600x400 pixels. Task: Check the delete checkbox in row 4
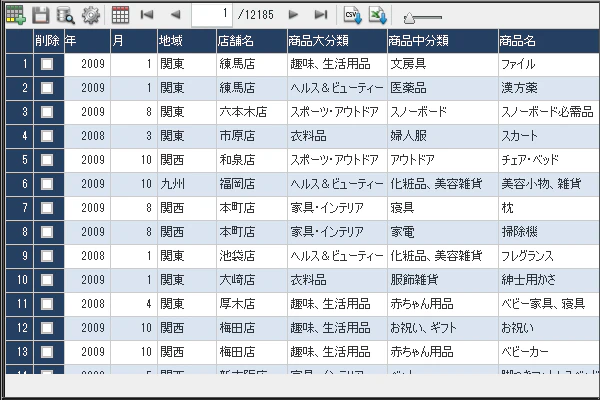pos(47,136)
